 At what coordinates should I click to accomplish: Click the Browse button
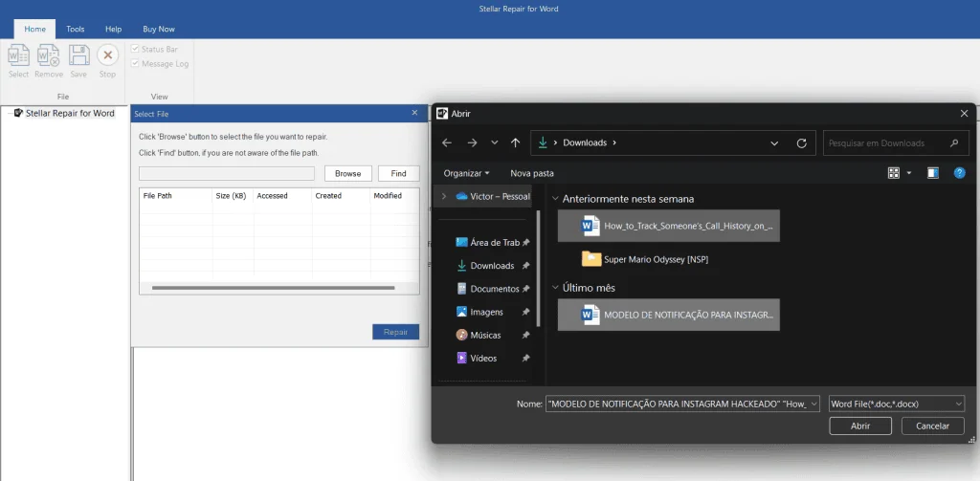348,174
